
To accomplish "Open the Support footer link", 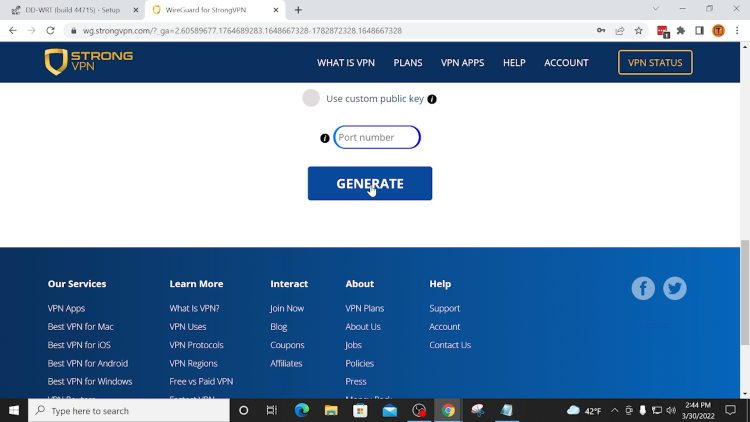I will [x=444, y=309].
